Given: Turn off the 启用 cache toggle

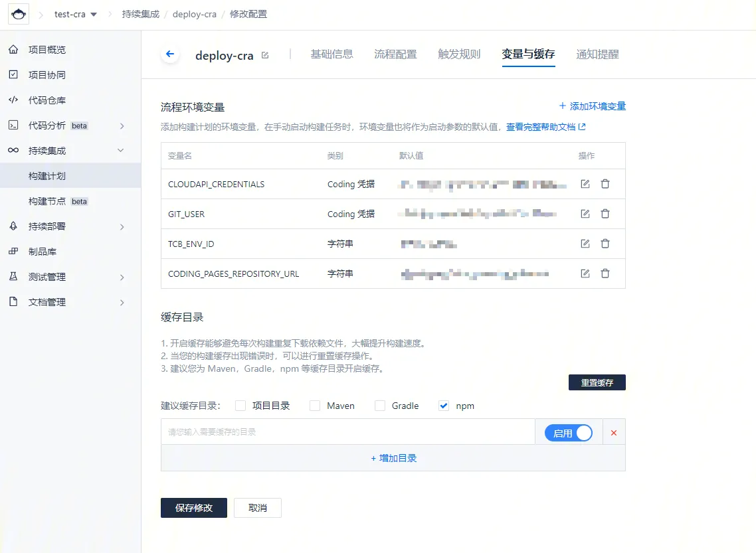Looking at the screenshot, I should tap(569, 433).
